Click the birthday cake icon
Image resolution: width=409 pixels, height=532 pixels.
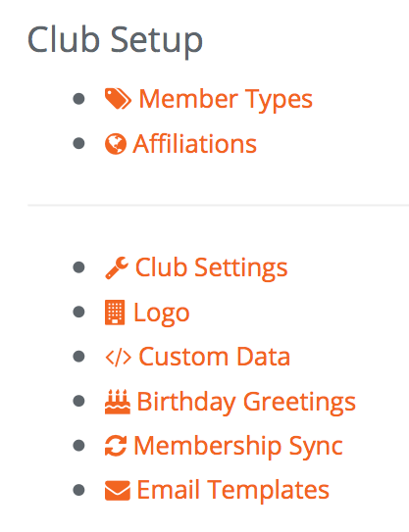(x=118, y=402)
